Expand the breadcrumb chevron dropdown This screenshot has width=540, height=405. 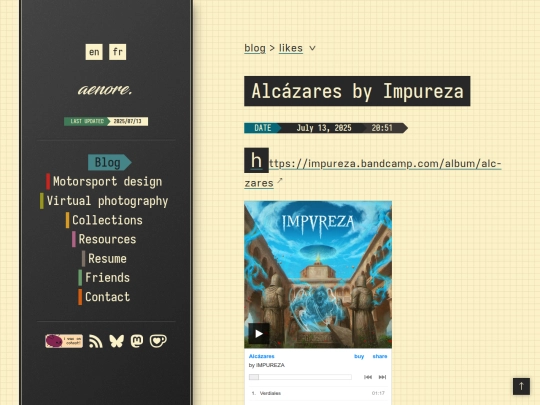312,48
